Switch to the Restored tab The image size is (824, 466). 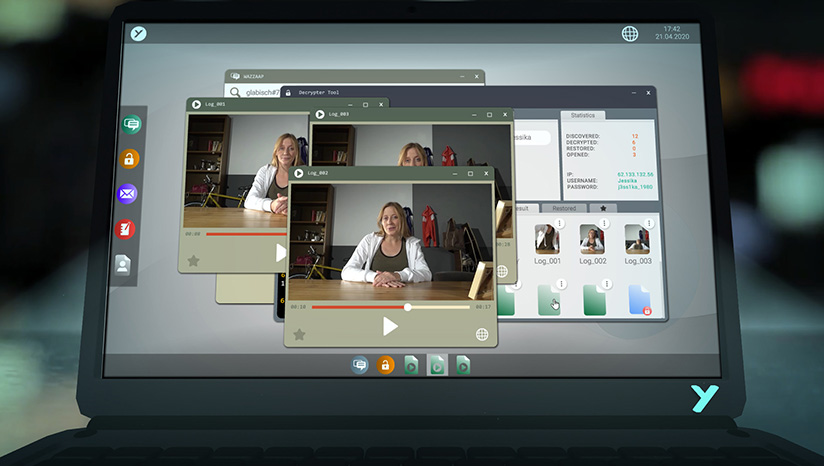pos(564,208)
